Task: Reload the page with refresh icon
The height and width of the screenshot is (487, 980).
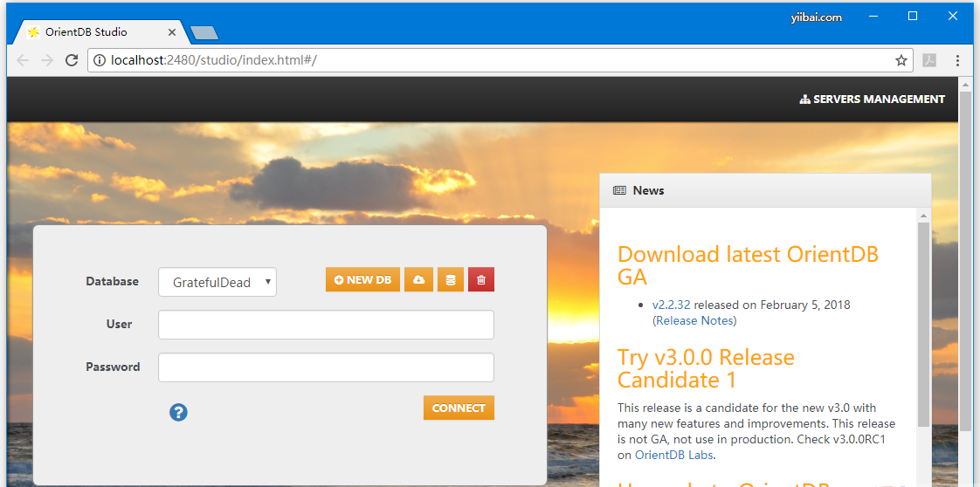Action: pyautogui.click(x=72, y=60)
